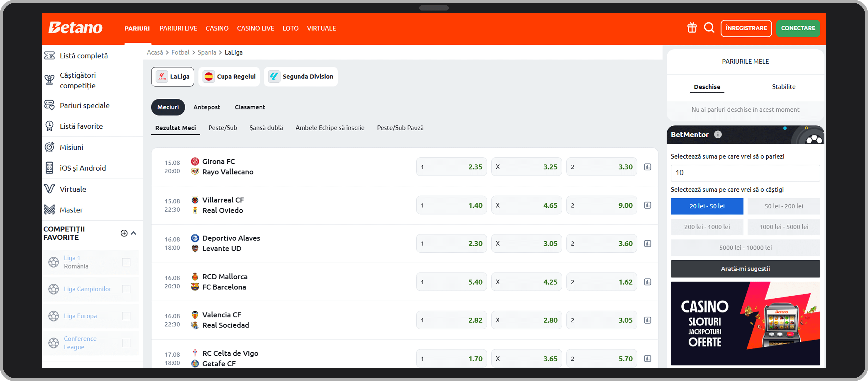Click the CONECTARE button
This screenshot has height=381, width=868.
pyautogui.click(x=798, y=28)
